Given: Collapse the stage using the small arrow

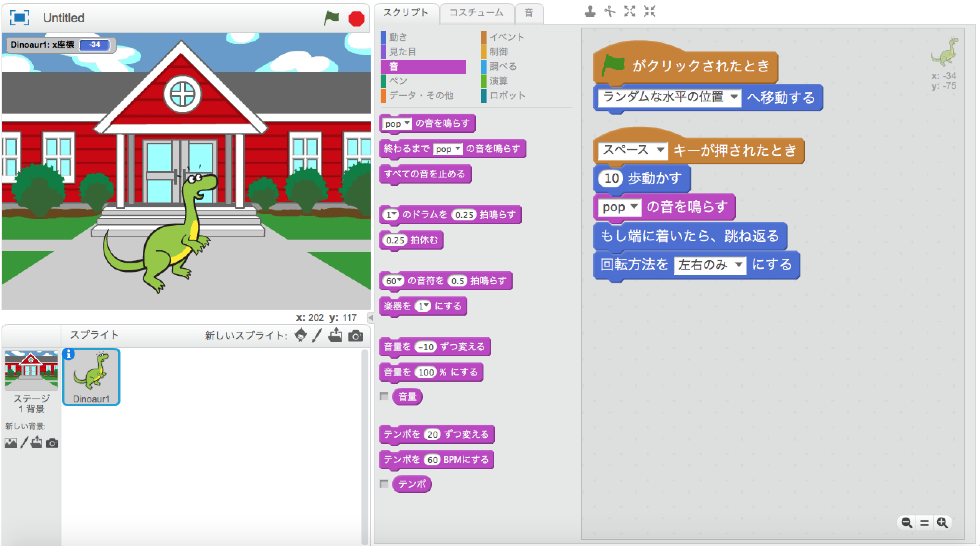Looking at the screenshot, I should (x=370, y=318).
